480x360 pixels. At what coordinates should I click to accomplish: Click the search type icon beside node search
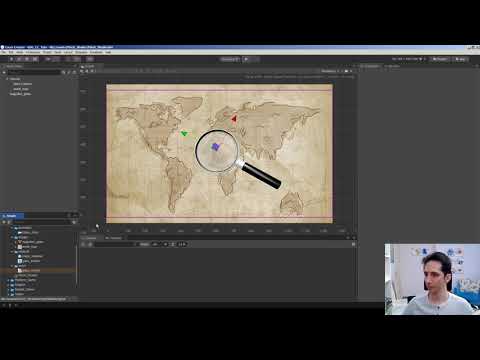pos(63,72)
